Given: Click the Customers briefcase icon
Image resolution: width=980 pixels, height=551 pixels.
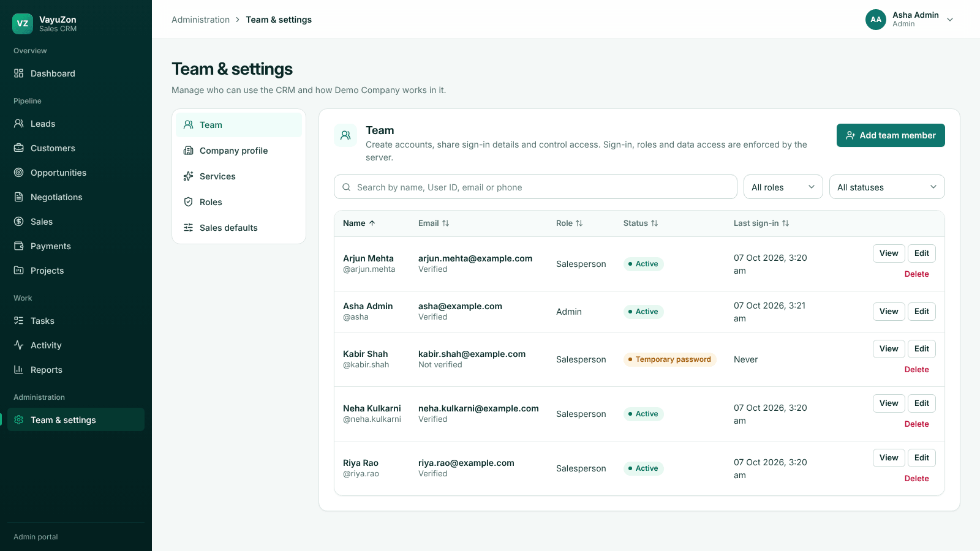Looking at the screenshot, I should (x=18, y=148).
